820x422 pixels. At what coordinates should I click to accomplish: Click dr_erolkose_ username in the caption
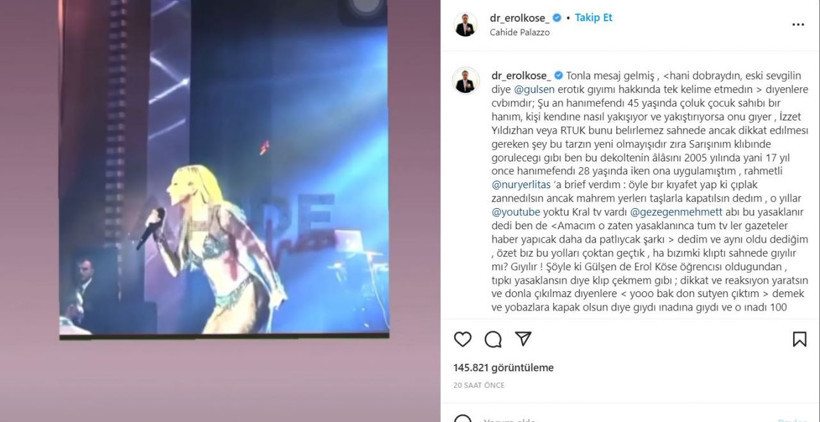[x=521, y=75]
